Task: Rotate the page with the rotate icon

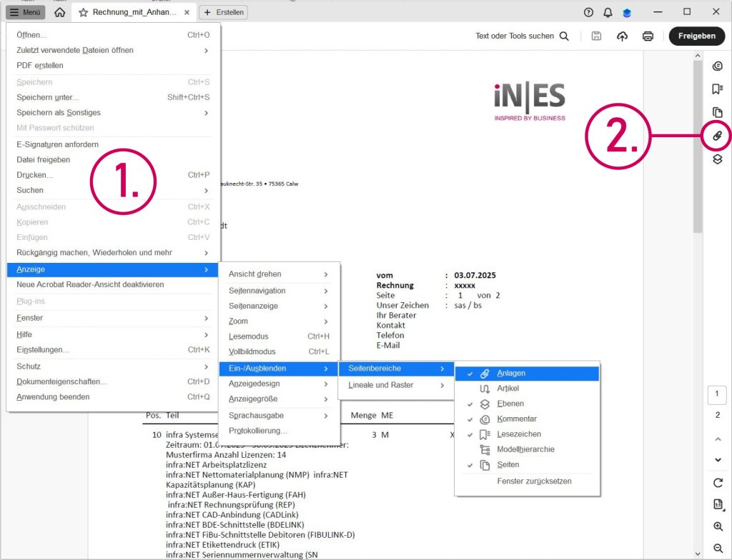Action: pyautogui.click(x=718, y=483)
